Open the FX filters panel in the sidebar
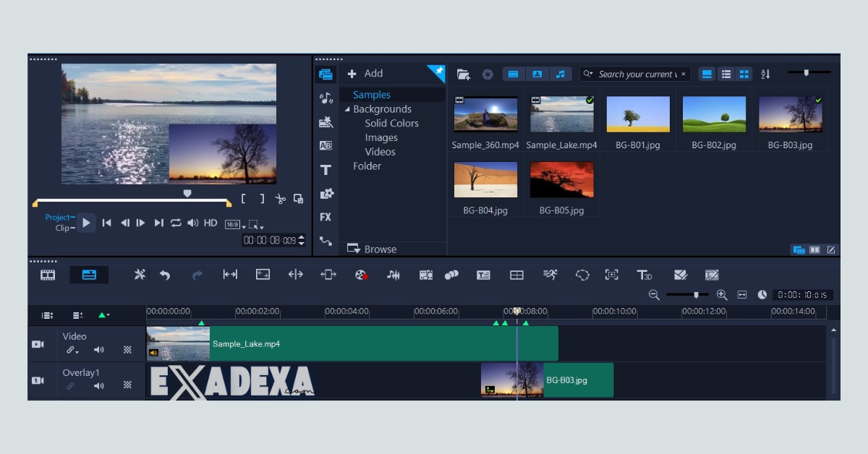 pos(325,217)
